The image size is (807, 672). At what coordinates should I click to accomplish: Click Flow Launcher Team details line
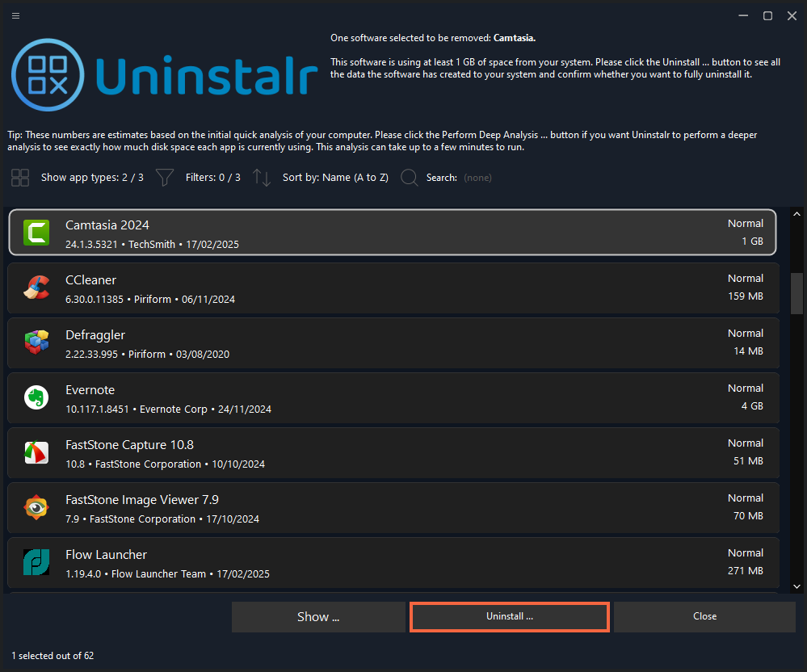(167, 573)
